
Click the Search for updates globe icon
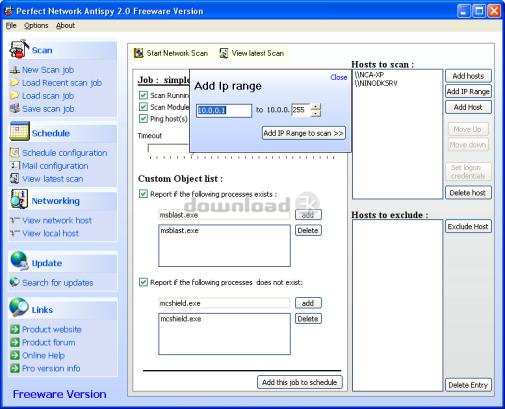(x=15, y=282)
